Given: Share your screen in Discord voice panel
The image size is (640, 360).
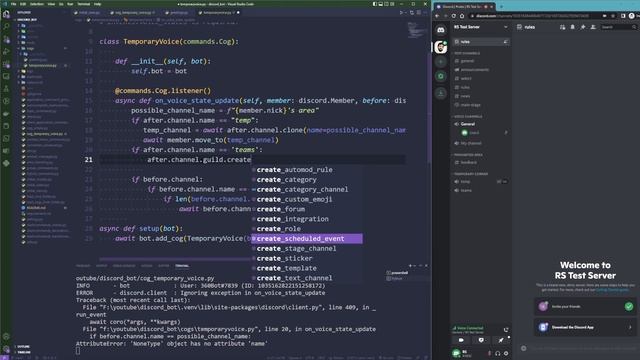Looking at the screenshot, I should tap(481, 340).
